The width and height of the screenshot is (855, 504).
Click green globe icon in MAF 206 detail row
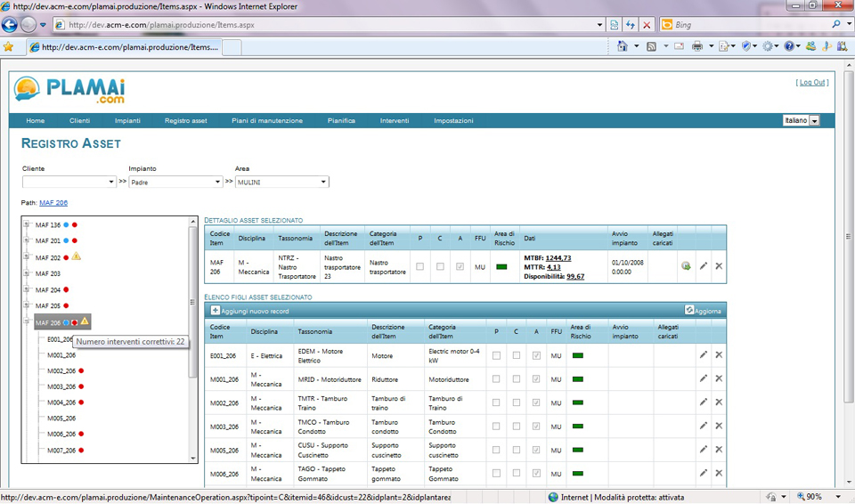click(x=686, y=265)
